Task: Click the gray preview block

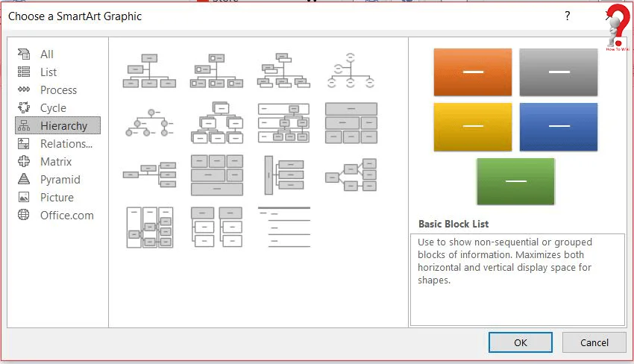Action: (559, 72)
